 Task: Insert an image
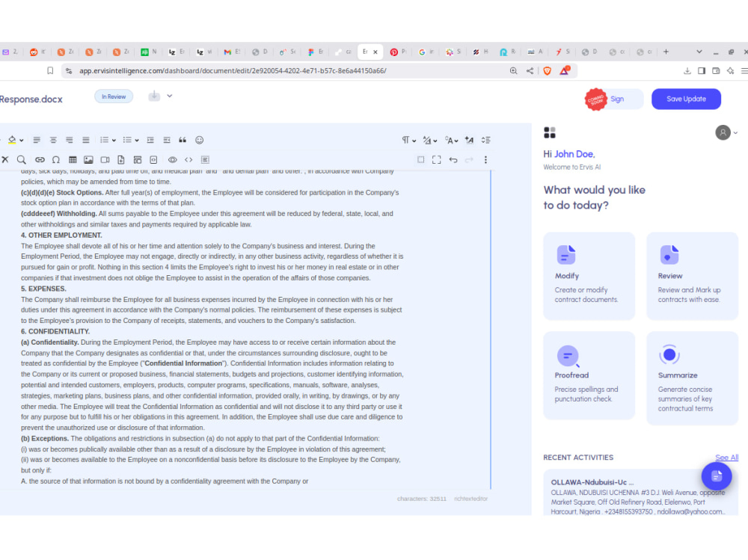89,160
